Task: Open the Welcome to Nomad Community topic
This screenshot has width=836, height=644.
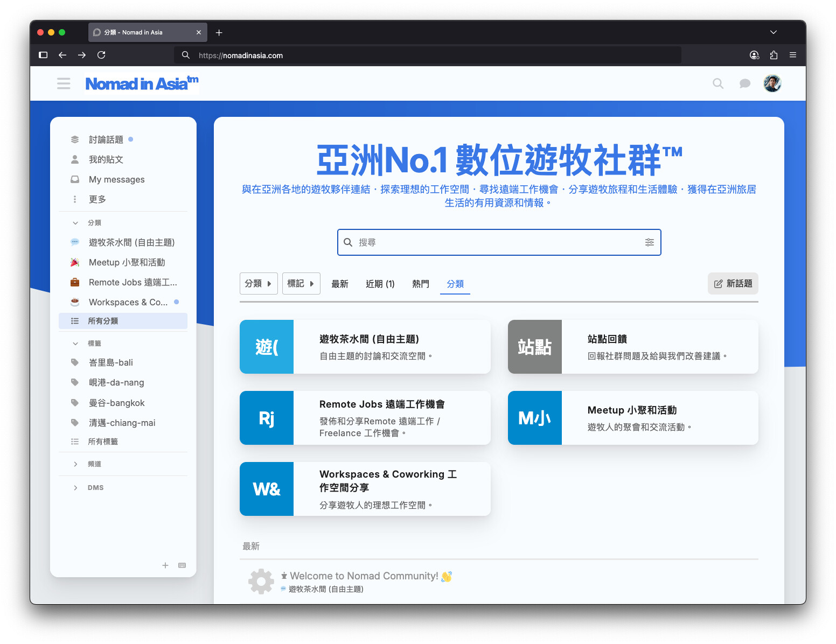Action: 364,576
